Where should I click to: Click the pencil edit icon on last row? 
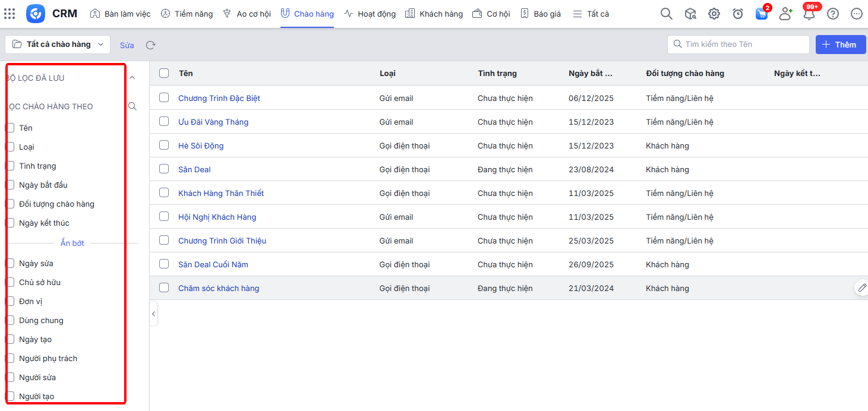click(861, 287)
